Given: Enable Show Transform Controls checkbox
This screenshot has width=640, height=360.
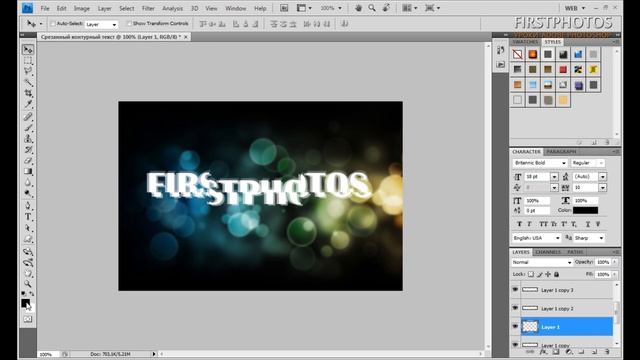Looking at the screenshot, I should (129, 24).
